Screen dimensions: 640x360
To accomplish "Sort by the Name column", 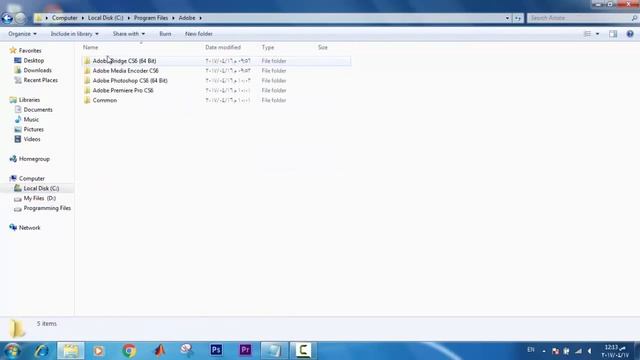I will (x=91, y=47).
